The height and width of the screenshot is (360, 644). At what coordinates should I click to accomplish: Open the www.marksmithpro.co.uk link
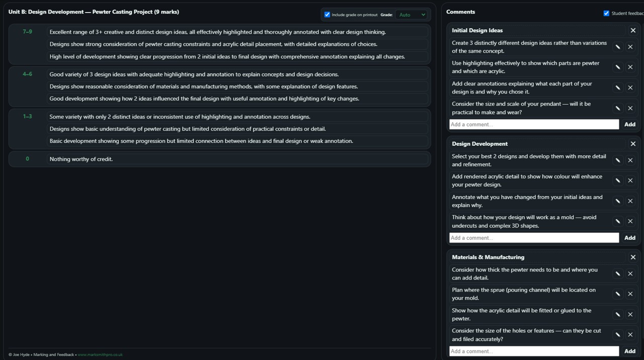pyautogui.click(x=100, y=354)
